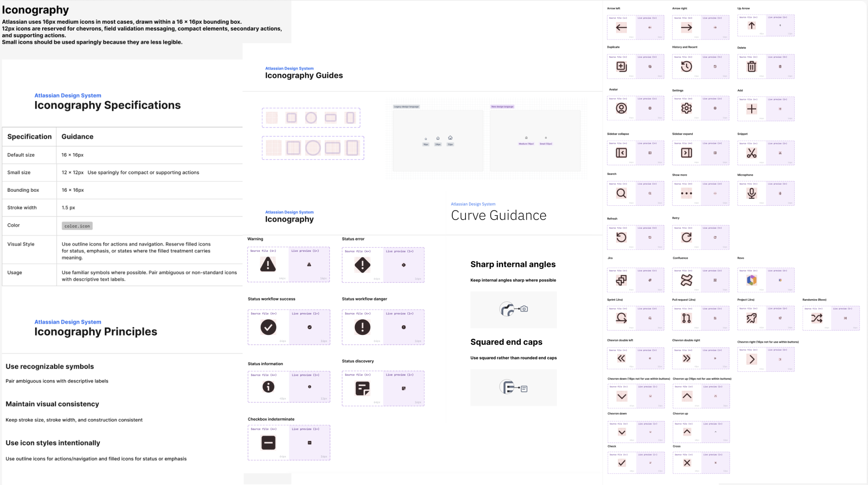The image size is (868, 485).
Task: Click the large Arrow right source icon
Action: pos(686,28)
